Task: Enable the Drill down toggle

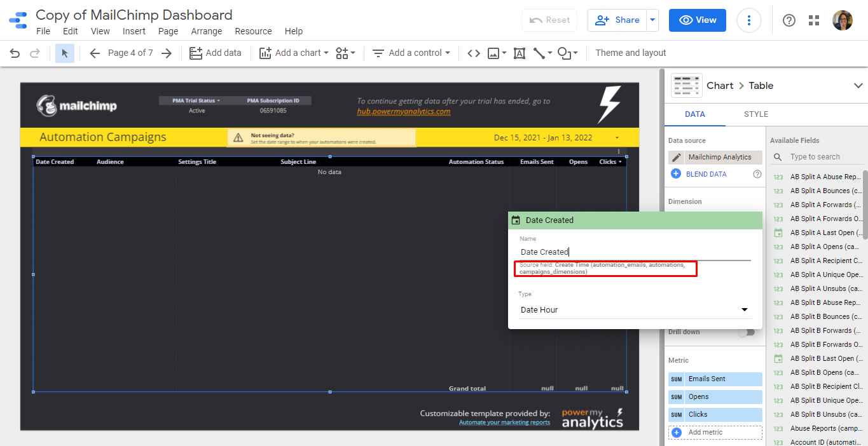Action: pyautogui.click(x=747, y=332)
